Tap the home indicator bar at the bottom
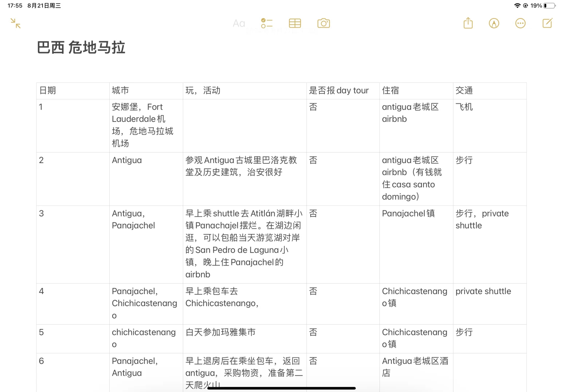 pos(281,388)
